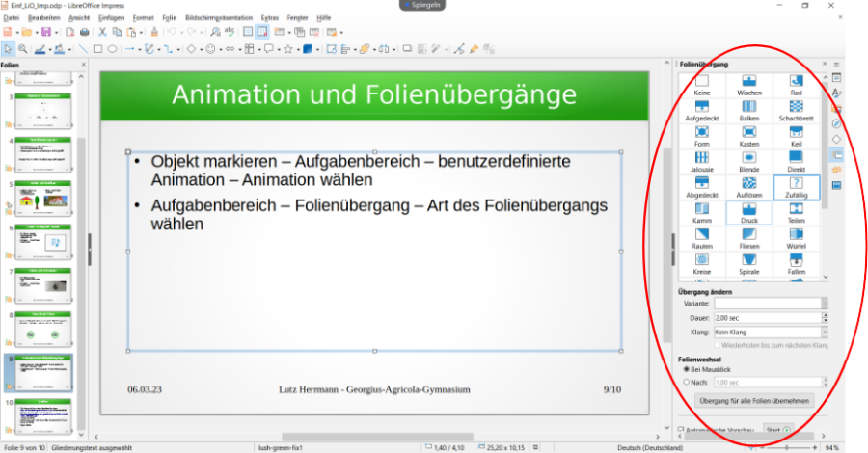
Task: Select the Bei Mausklick radio button
Action: pos(686,369)
